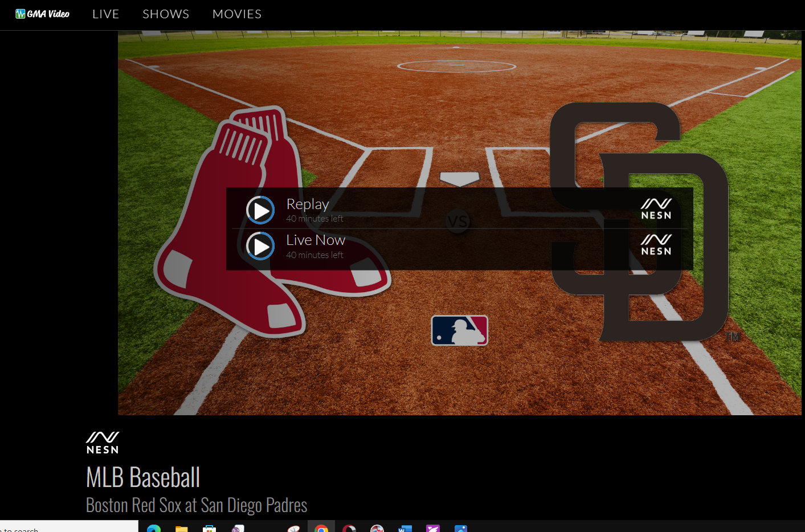Click the Live Now label
Viewport: 805px width, 532px height.
click(316, 240)
